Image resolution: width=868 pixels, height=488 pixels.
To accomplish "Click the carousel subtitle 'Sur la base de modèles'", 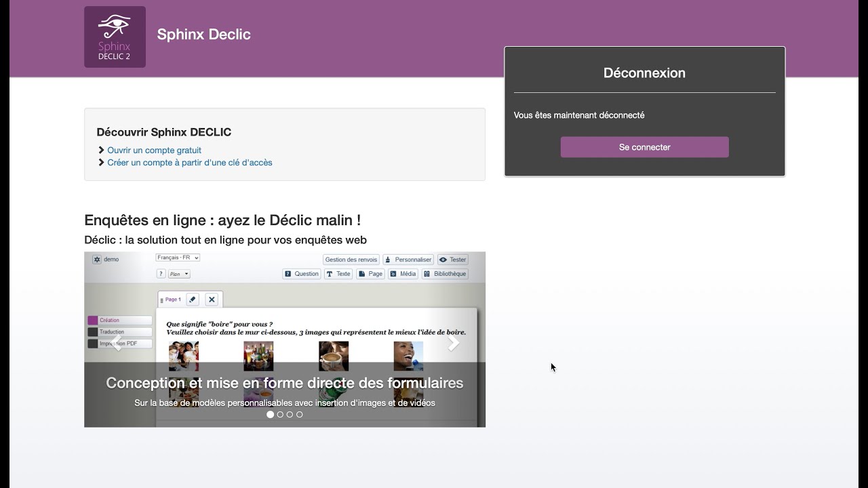I will [x=285, y=403].
